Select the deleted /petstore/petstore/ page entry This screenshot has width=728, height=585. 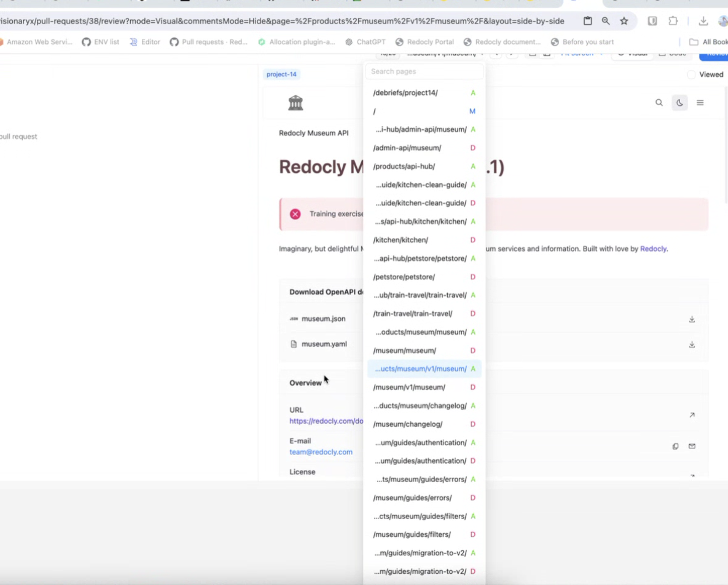click(x=404, y=277)
